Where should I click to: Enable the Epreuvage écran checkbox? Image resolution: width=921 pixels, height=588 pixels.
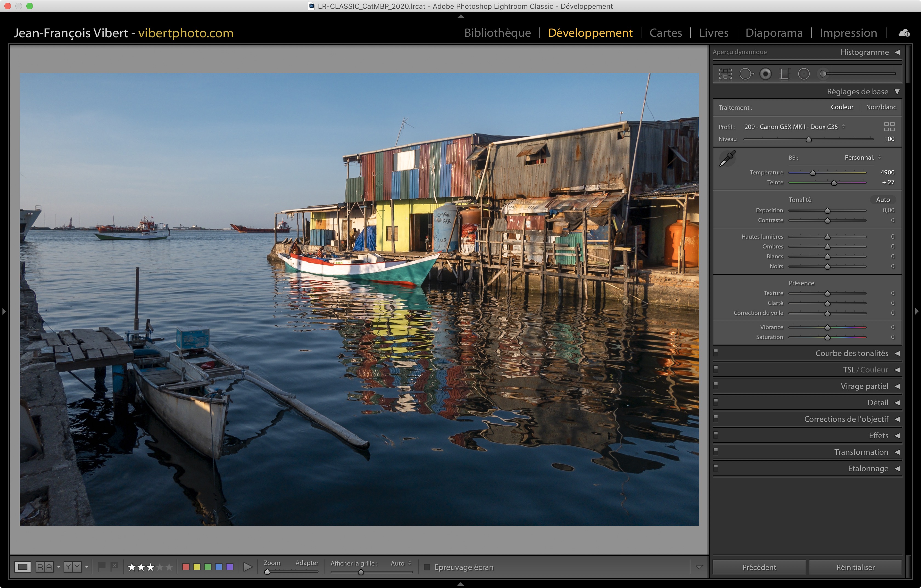point(427,567)
